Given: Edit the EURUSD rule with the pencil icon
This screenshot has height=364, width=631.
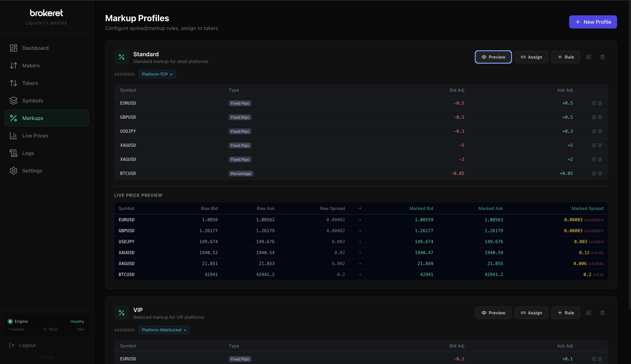Looking at the screenshot, I should click(x=594, y=103).
